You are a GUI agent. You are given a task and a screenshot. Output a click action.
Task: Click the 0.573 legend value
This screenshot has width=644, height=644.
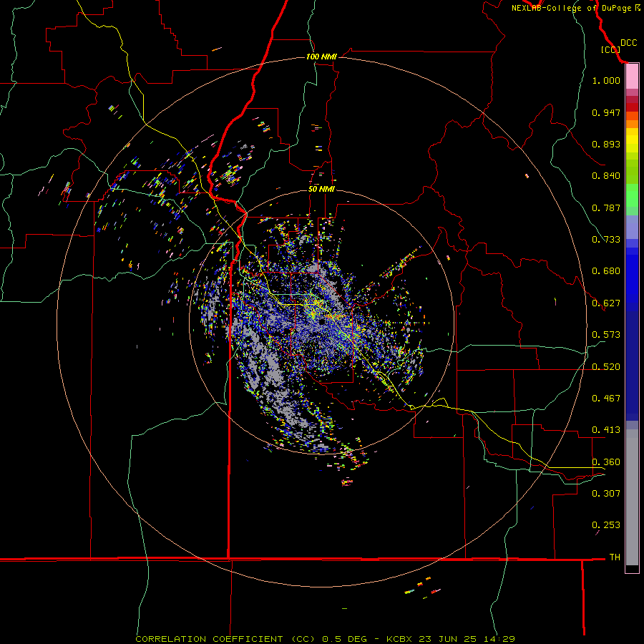[606, 335]
